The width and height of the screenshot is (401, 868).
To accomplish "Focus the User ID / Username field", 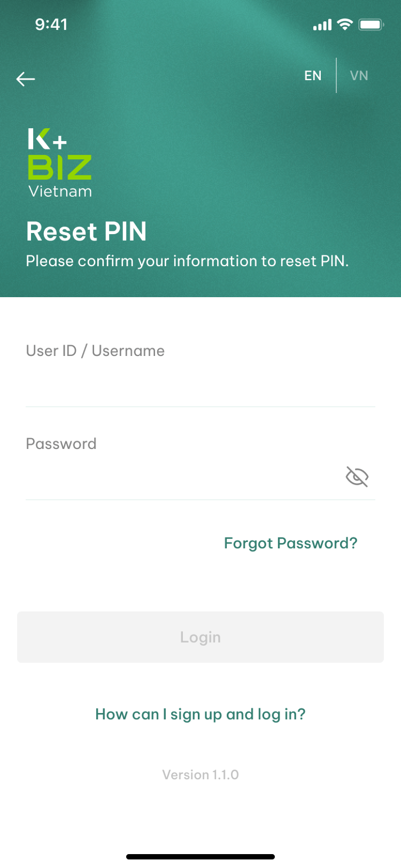I will click(200, 369).
